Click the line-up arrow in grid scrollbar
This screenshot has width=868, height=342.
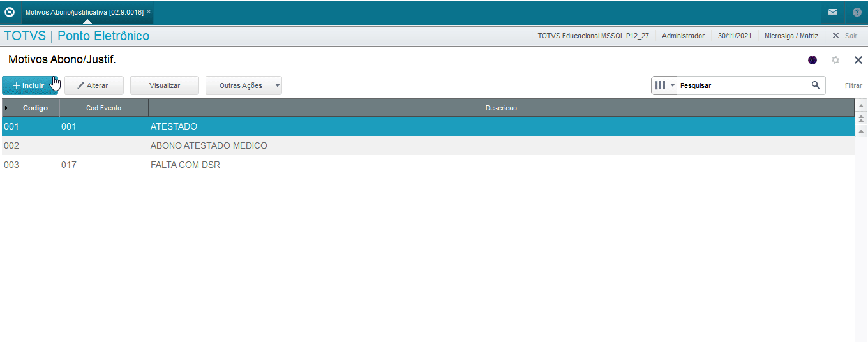coord(861,131)
